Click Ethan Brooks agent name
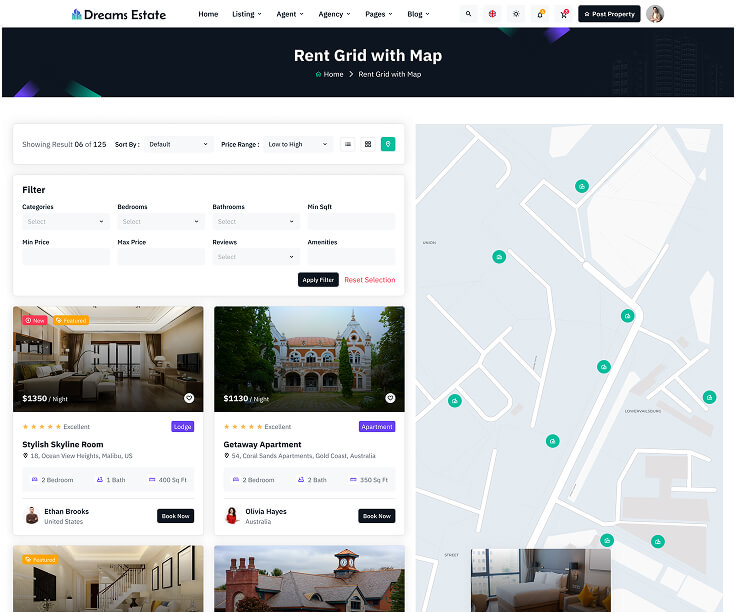 pyautogui.click(x=67, y=512)
